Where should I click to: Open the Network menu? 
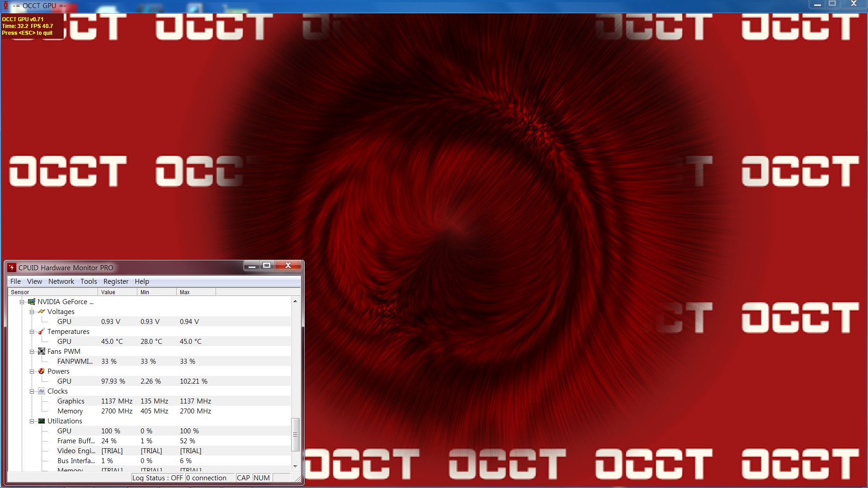(x=61, y=282)
